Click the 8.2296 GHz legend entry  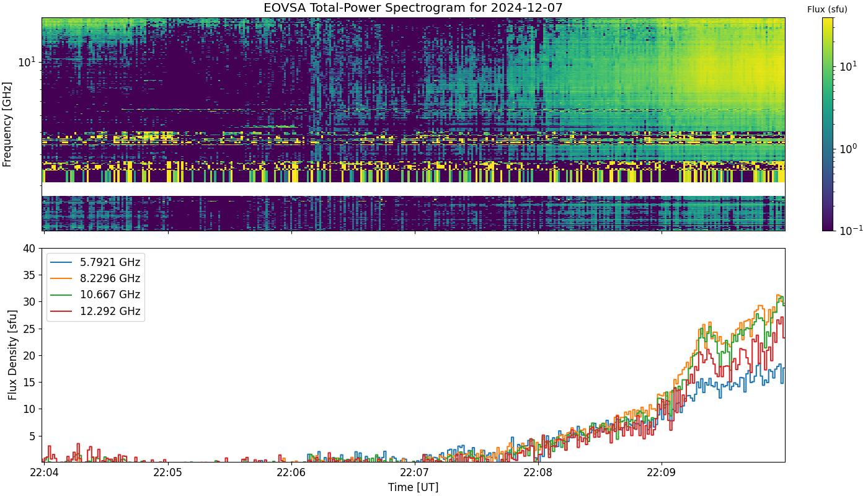tap(95, 278)
